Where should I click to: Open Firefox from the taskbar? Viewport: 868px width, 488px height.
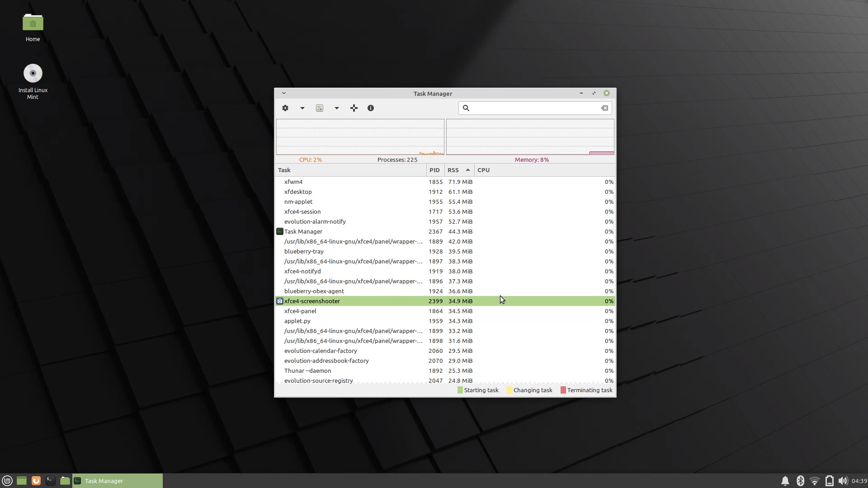[x=36, y=480]
